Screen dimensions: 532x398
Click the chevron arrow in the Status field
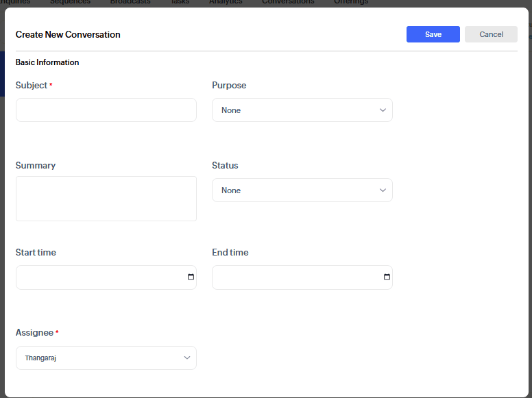pos(383,190)
